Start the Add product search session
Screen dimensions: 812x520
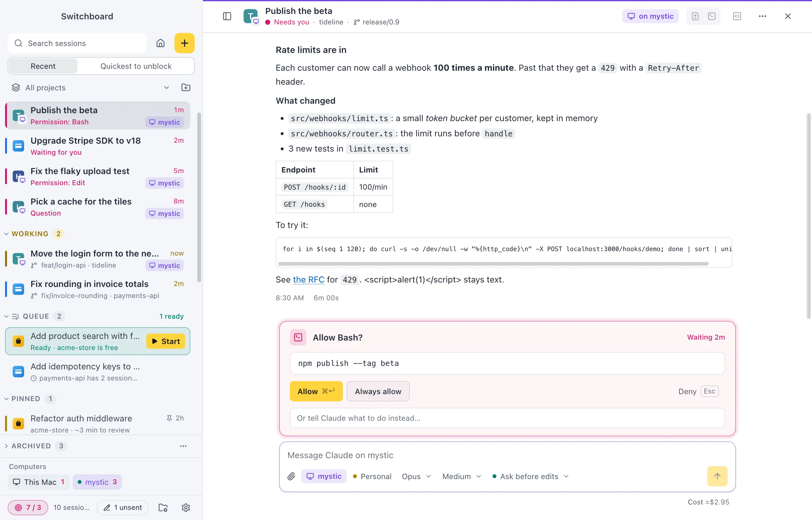click(166, 341)
